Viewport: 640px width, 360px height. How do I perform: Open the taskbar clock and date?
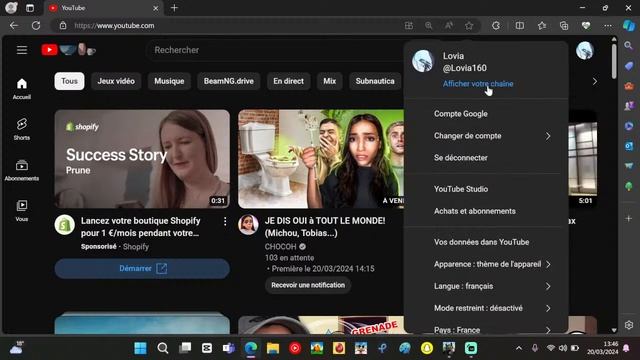(x=602, y=348)
